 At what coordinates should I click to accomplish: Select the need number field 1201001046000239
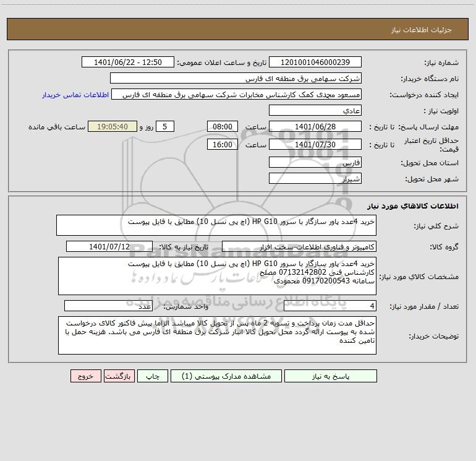315,62
